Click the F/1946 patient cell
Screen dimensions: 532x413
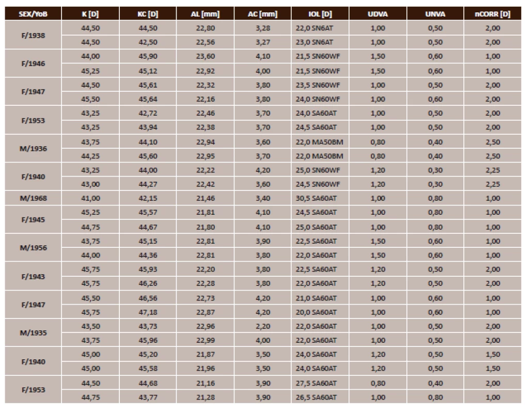[33, 63]
